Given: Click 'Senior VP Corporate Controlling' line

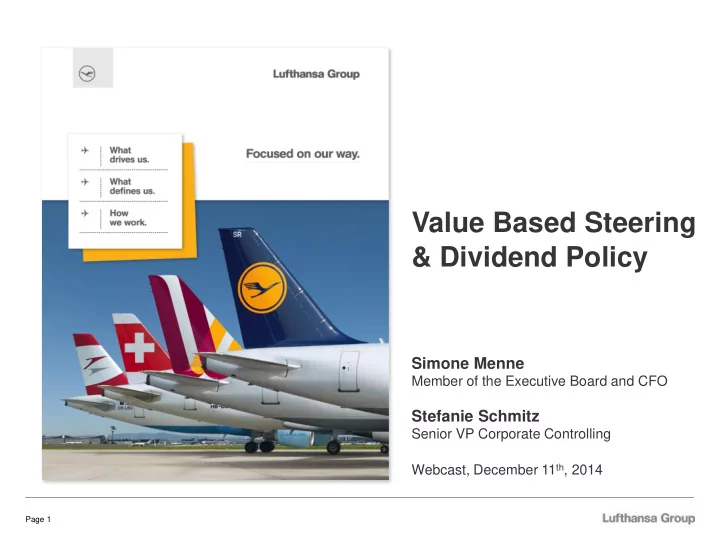Looking at the screenshot, I should 511,434.
